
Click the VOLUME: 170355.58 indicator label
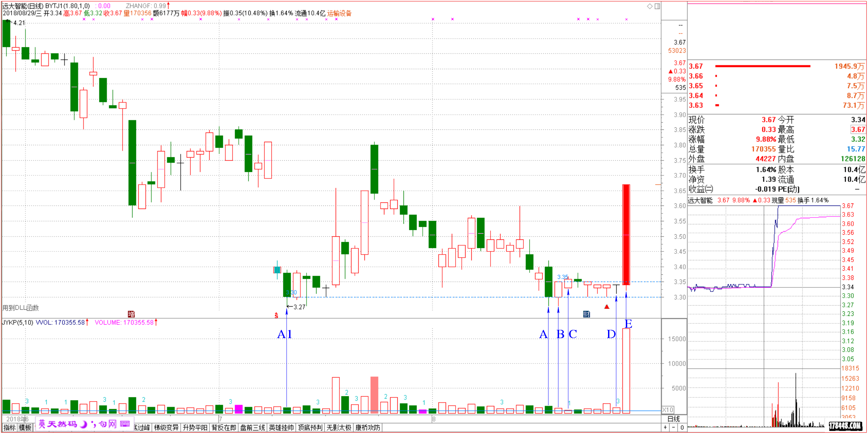click(124, 322)
